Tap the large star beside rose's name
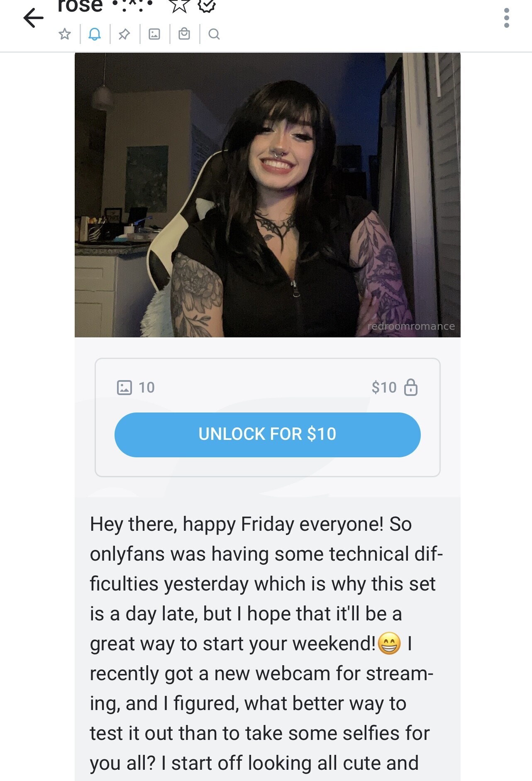The width and height of the screenshot is (532, 781). pyautogui.click(x=180, y=5)
